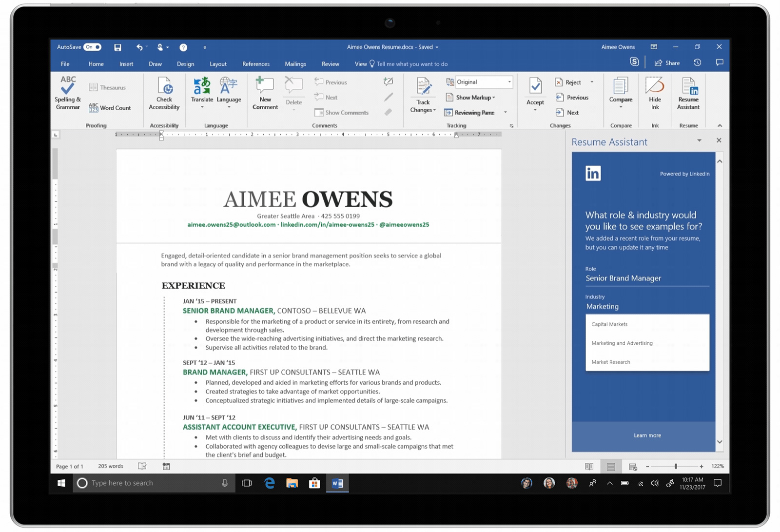Open the References tab

coord(255,64)
